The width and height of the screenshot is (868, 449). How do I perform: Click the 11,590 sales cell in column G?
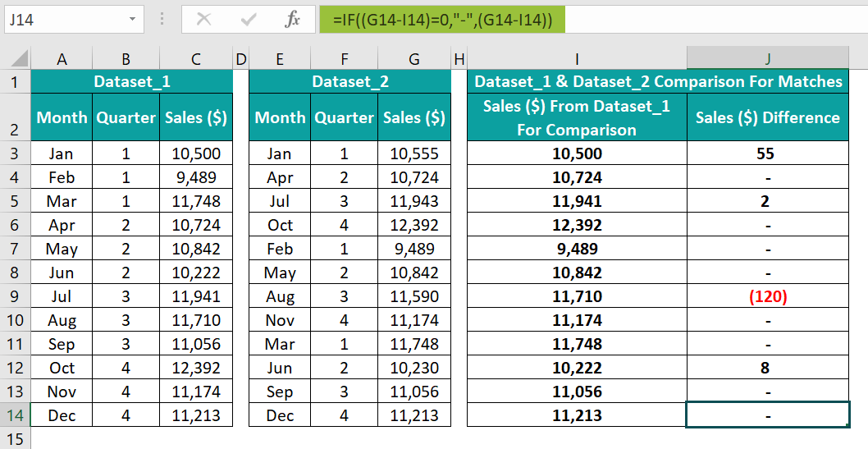pos(414,296)
